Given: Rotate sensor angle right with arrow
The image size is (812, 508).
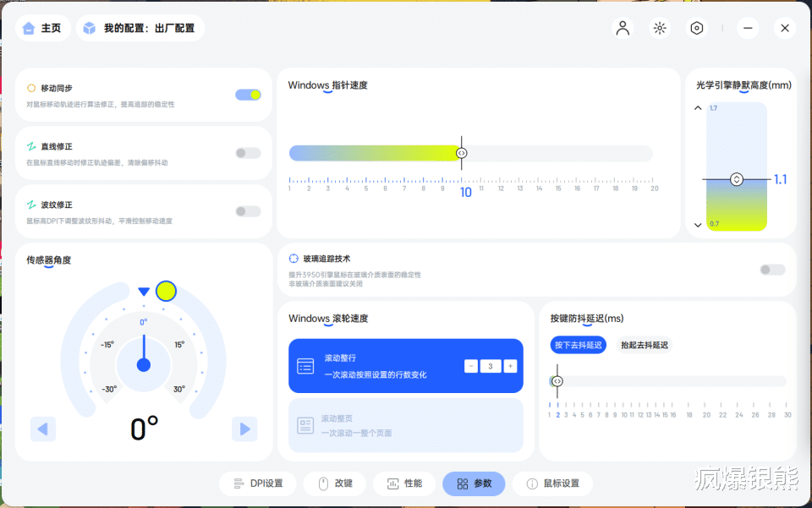Looking at the screenshot, I should click(x=245, y=429).
